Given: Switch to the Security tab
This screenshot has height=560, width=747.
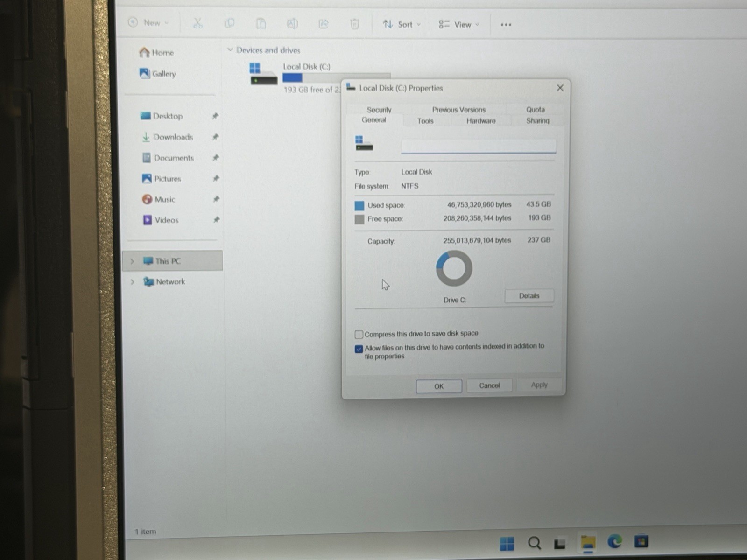Looking at the screenshot, I should (x=379, y=110).
